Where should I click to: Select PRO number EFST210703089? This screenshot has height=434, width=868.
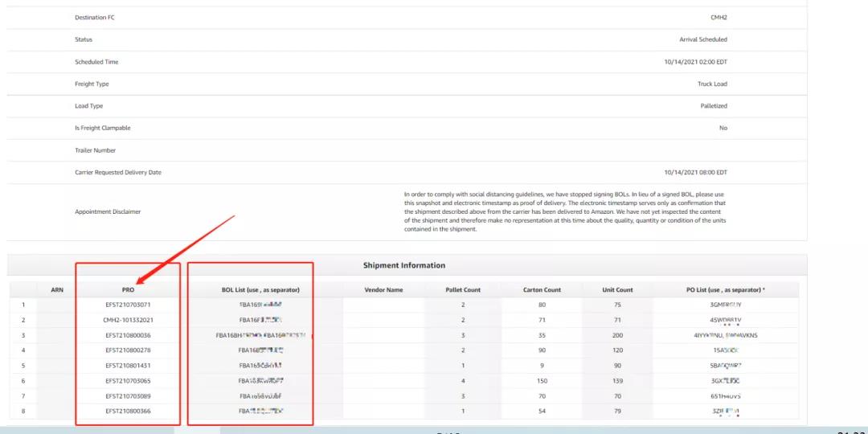[128, 396]
